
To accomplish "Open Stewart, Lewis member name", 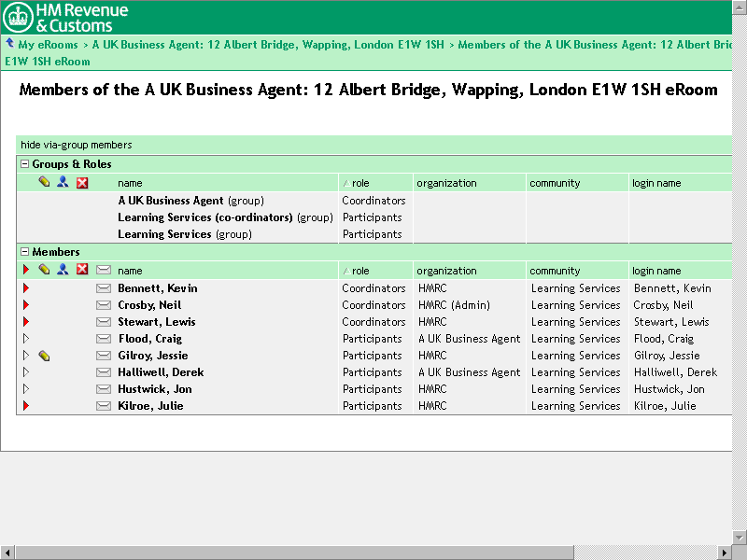I will click(x=156, y=322).
